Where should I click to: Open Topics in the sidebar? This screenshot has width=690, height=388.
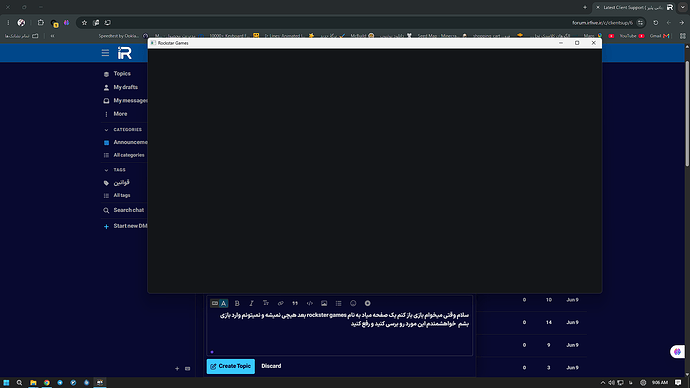click(x=122, y=73)
